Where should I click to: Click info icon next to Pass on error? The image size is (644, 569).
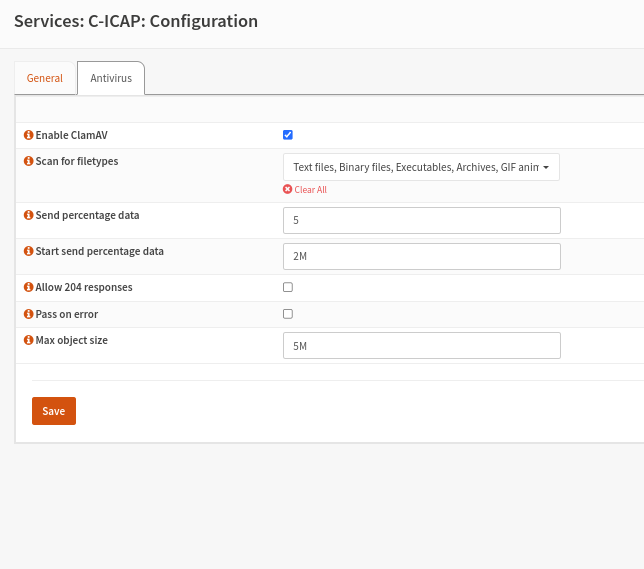point(28,314)
